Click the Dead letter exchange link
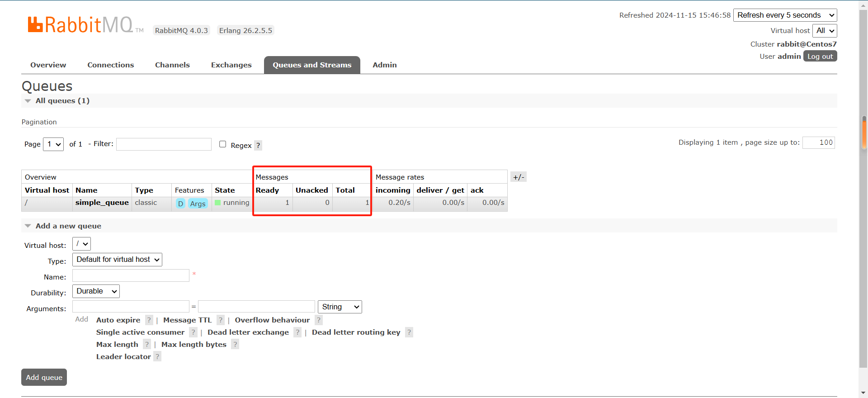Screen dimensions: 868x398 tap(248, 332)
